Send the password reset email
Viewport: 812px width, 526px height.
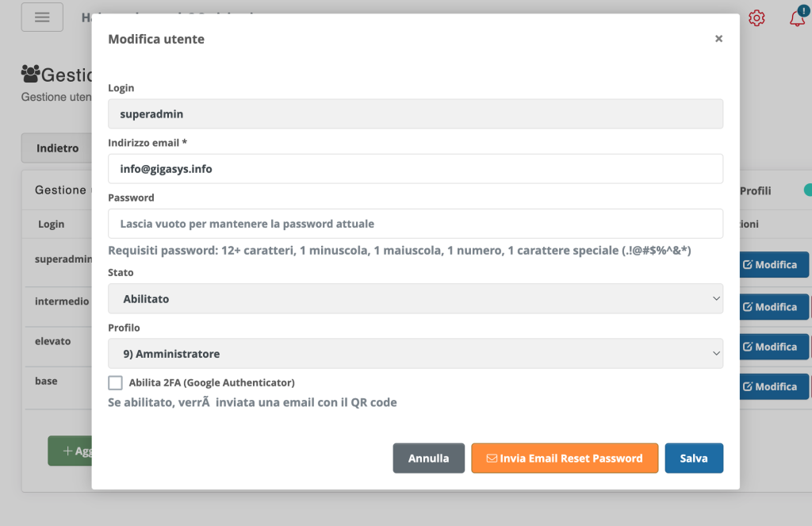[565, 458]
